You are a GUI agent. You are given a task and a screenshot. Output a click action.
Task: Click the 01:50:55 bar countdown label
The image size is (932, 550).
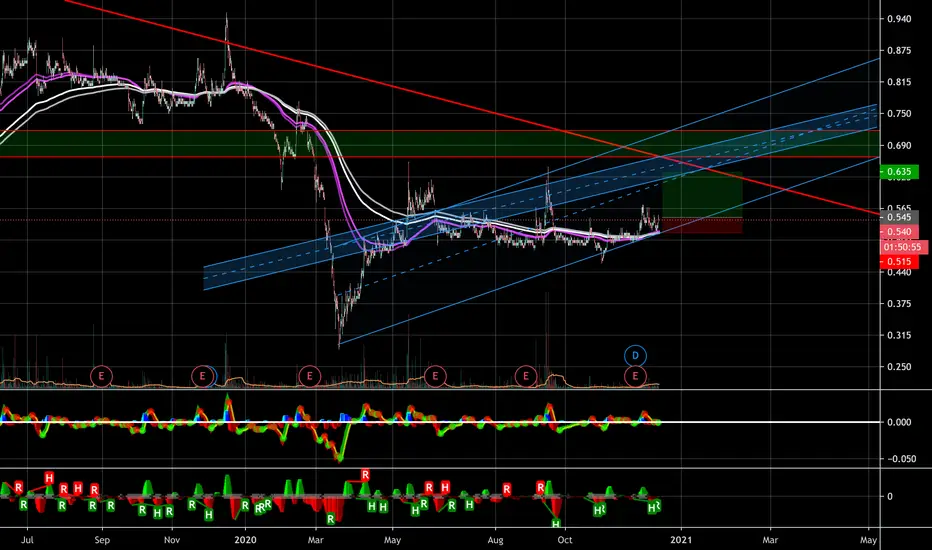click(x=902, y=247)
